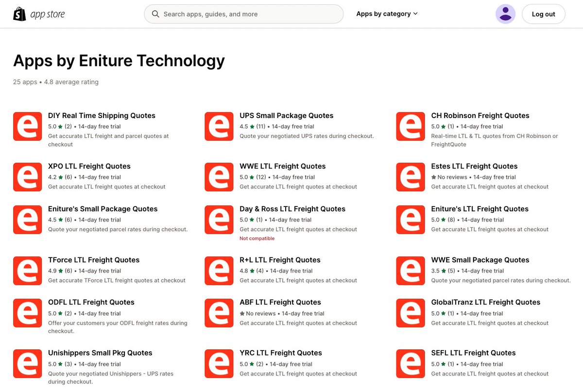Click the 'Apps by Eniture Technology' heading

[119, 61]
